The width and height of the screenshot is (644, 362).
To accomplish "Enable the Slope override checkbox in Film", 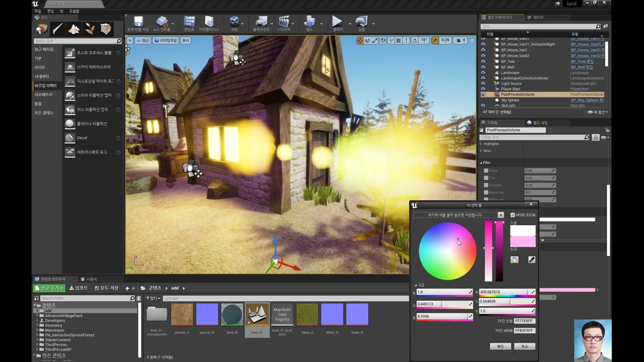I will [x=486, y=171].
